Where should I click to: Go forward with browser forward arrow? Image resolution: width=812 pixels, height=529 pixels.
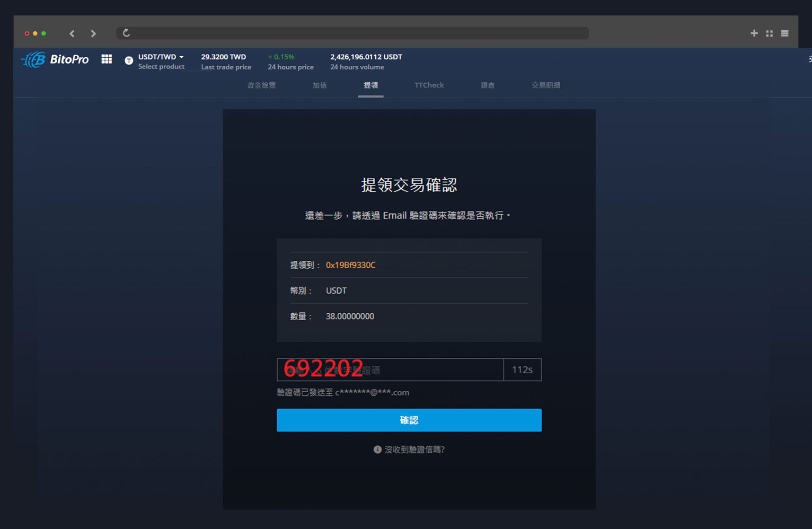pos(93,33)
